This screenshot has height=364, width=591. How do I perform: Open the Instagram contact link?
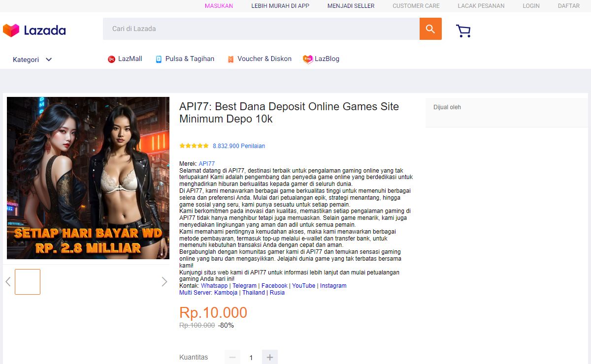coord(333,286)
